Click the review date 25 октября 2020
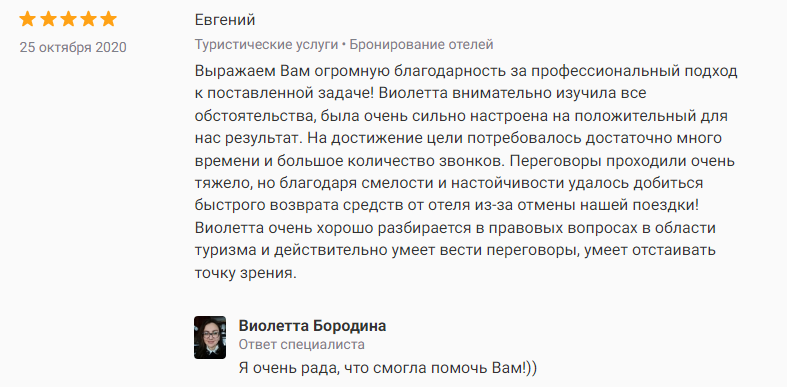The image size is (787, 387). (73, 48)
